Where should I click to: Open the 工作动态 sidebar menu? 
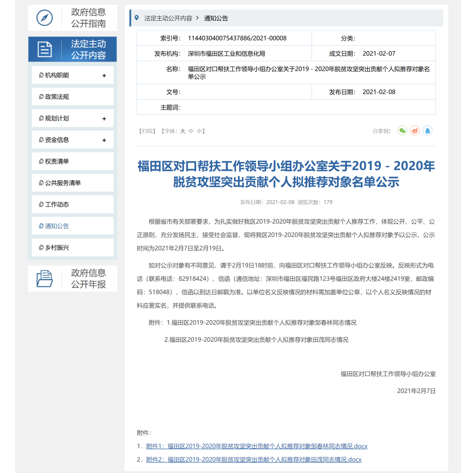(x=73, y=204)
